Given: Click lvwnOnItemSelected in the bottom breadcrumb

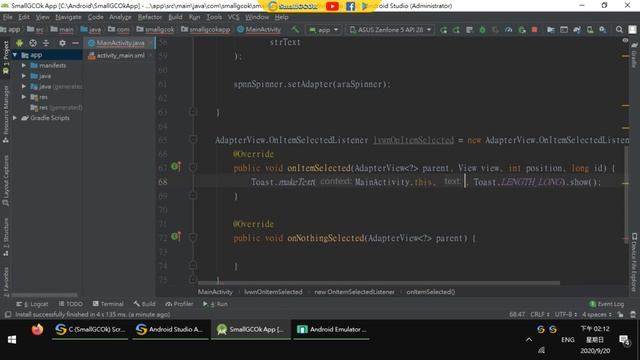Looking at the screenshot, I should click(273, 292).
